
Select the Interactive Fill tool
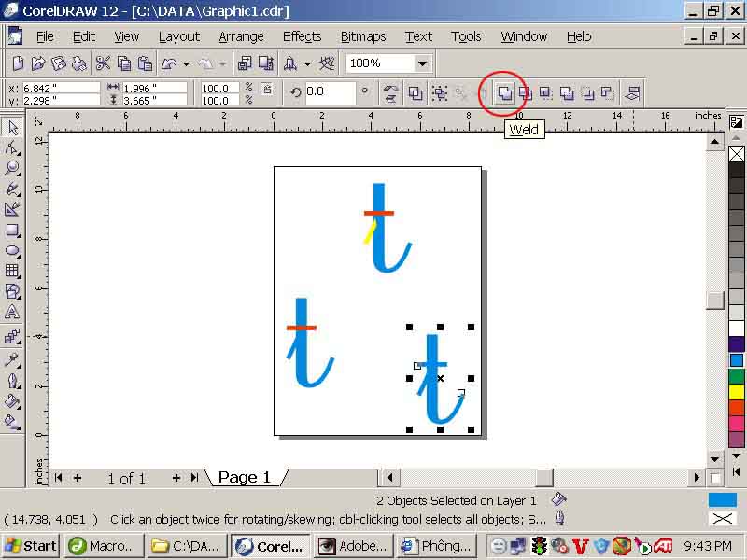click(12, 422)
